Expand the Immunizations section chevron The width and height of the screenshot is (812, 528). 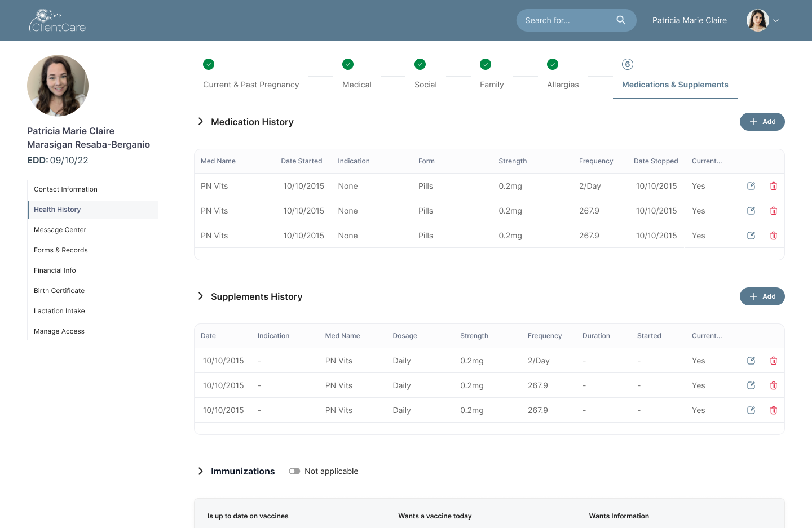(x=200, y=471)
